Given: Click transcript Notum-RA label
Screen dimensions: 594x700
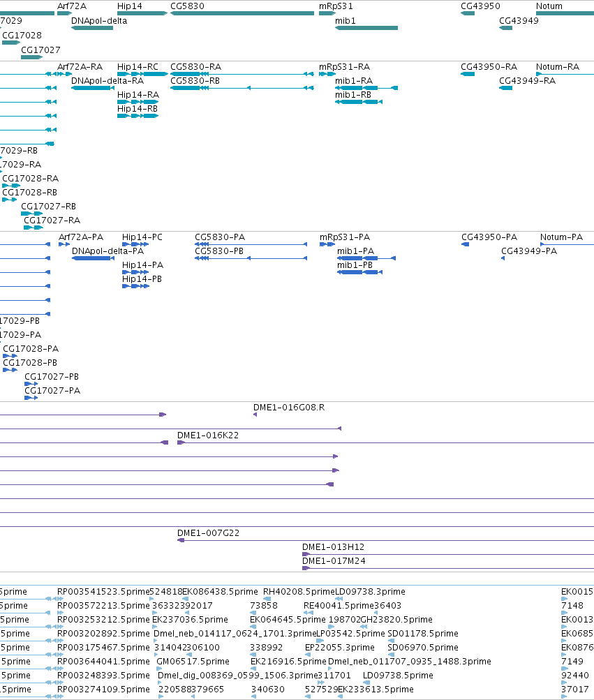Looking at the screenshot, I should tap(558, 67).
